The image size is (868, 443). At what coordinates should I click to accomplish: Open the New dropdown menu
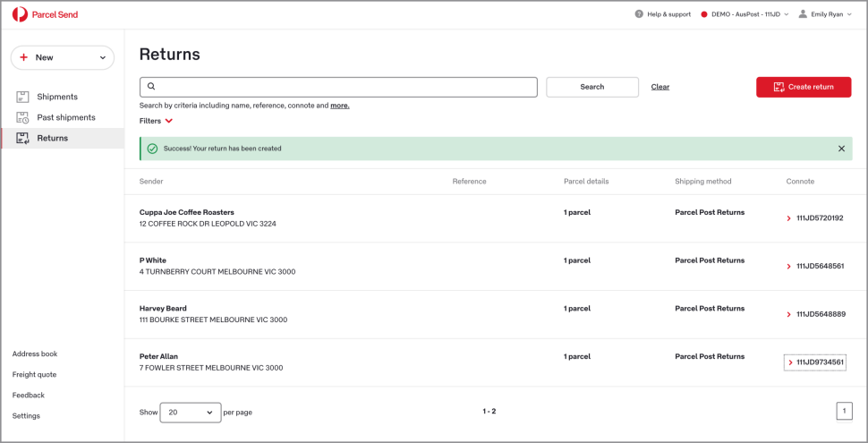tap(62, 57)
